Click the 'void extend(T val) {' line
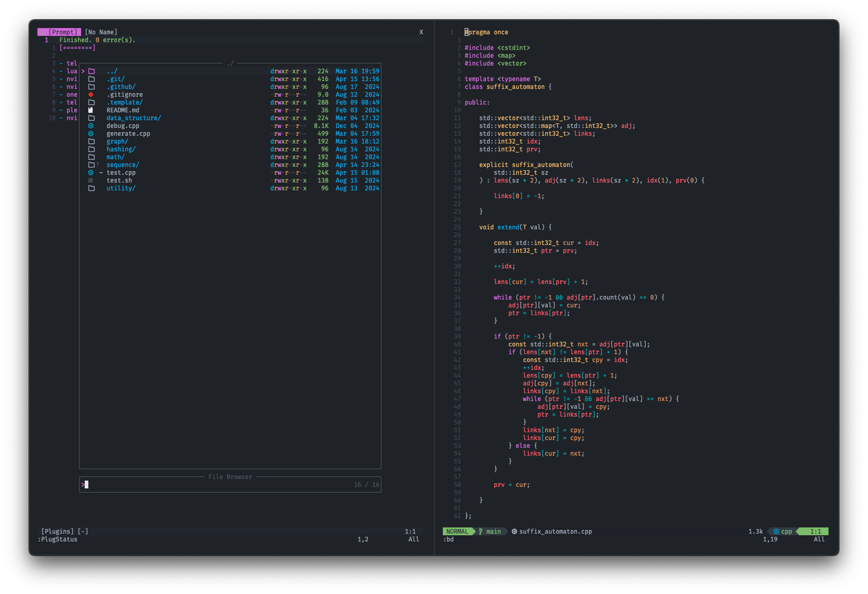The width and height of the screenshot is (868, 594). (516, 227)
